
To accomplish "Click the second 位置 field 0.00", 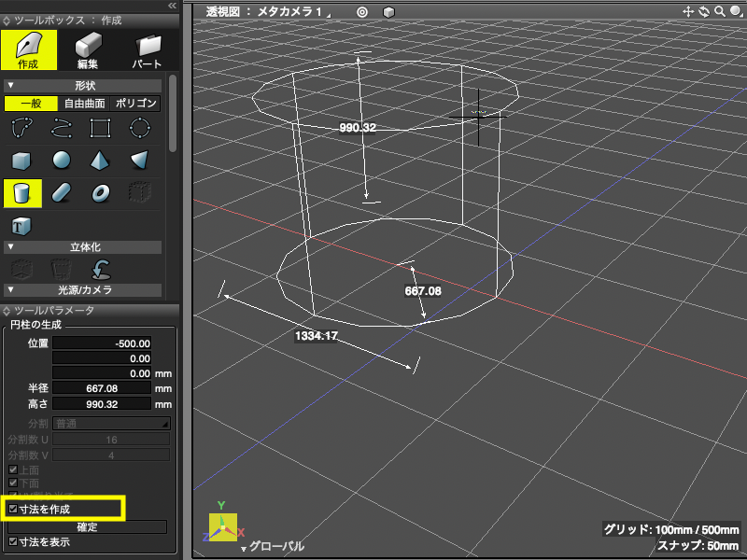I will click(x=102, y=358).
